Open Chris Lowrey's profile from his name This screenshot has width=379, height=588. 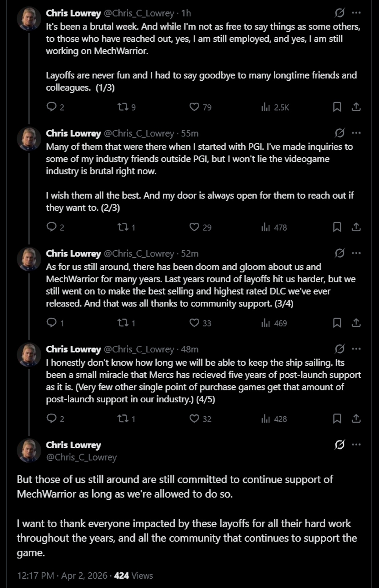(73, 13)
